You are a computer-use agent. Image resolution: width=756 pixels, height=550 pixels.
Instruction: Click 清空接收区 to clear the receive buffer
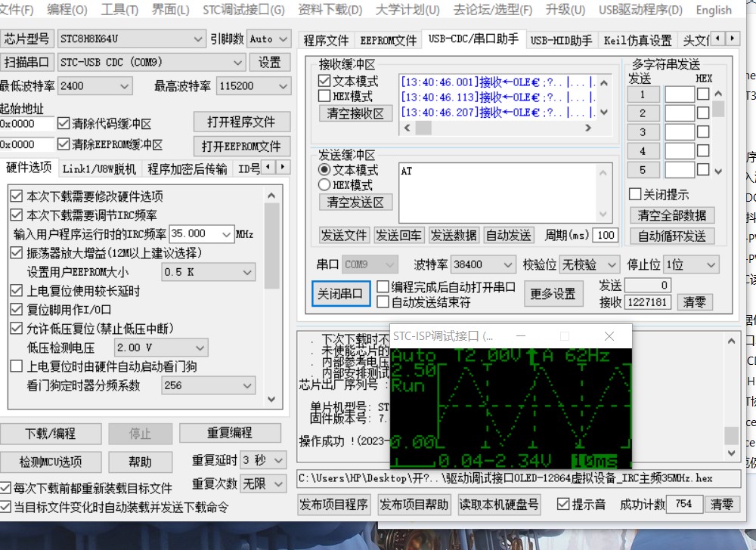(x=355, y=114)
